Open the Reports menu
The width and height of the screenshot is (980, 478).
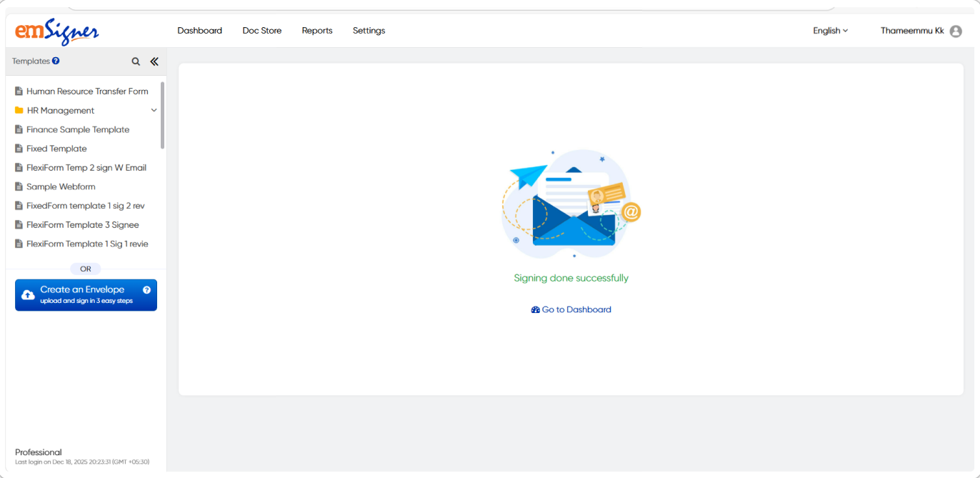tap(317, 31)
